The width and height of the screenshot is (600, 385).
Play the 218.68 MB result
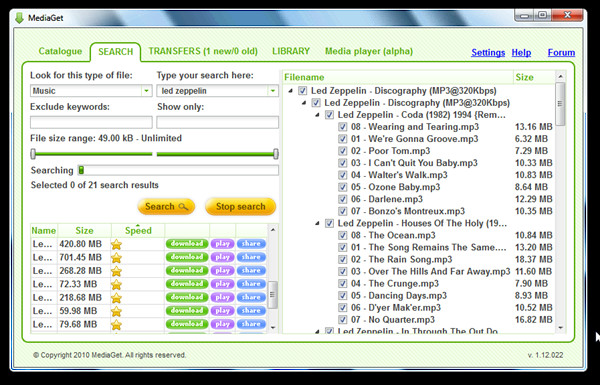point(222,297)
